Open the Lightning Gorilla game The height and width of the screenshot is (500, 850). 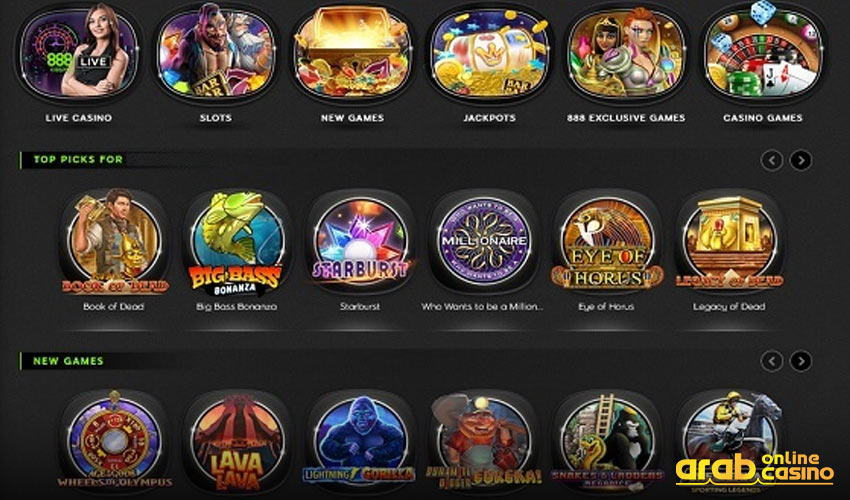point(360,441)
